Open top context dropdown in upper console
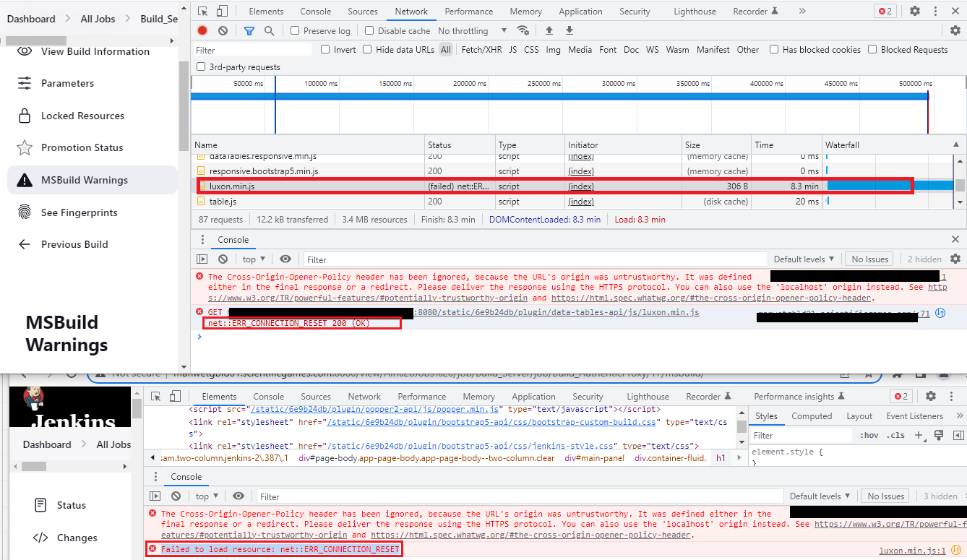The height and width of the screenshot is (560, 967). (254, 259)
